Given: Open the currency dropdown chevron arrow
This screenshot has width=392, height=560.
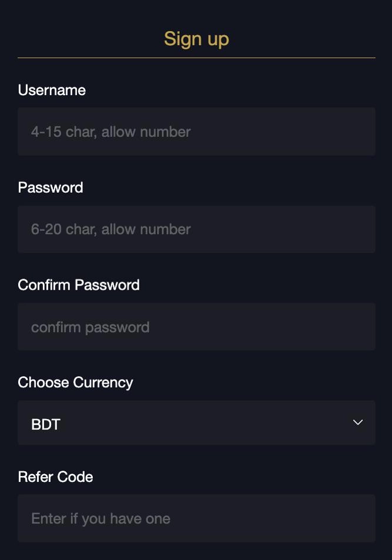Looking at the screenshot, I should (358, 422).
